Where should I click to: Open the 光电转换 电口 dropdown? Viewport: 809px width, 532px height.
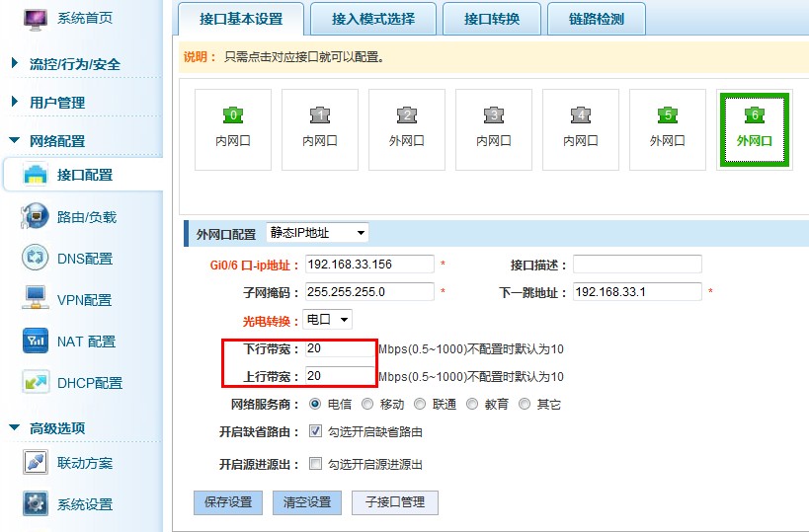point(328,320)
